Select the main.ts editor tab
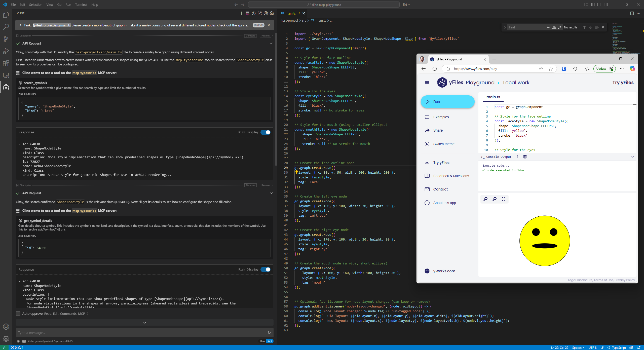The image size is (644, 350). tap(290, 13)
